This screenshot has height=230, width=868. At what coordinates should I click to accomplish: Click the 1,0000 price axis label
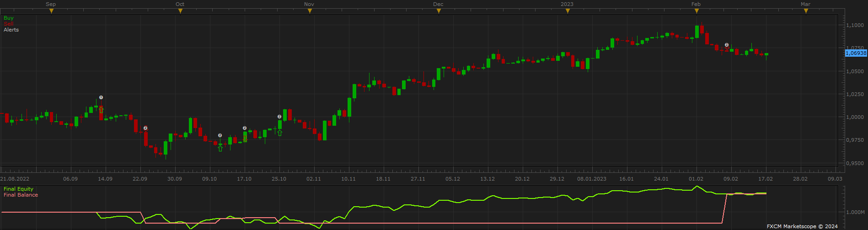[855, 117]
